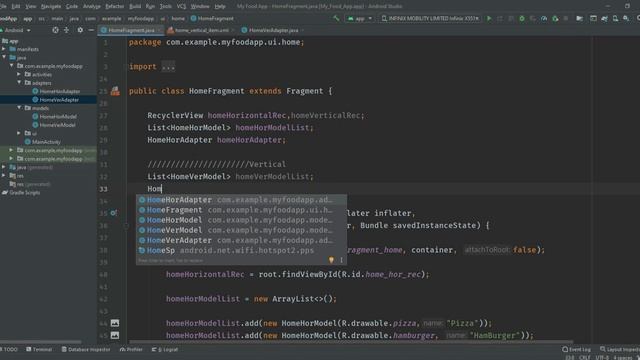
Task: Open the Build menu
Action: 135,6
